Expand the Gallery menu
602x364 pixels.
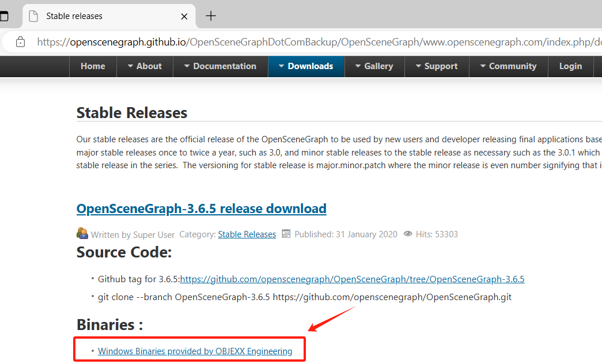[374, 66]
